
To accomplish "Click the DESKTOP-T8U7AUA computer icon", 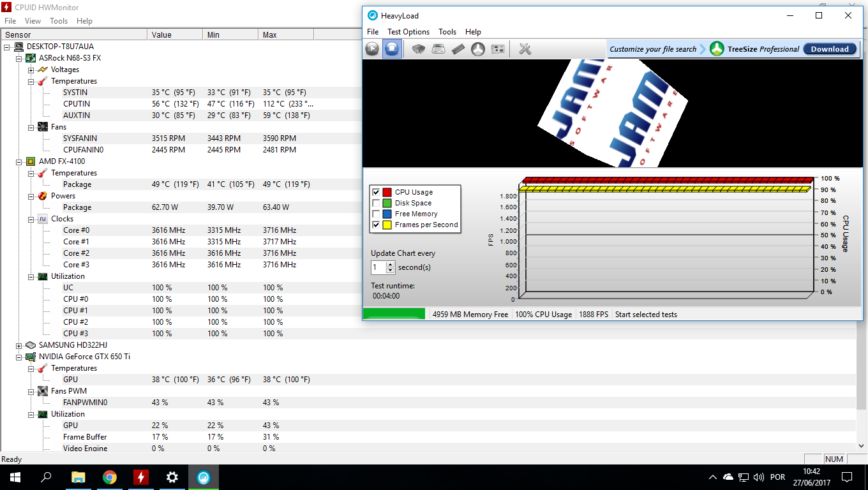I will click(x=19, y=47).
